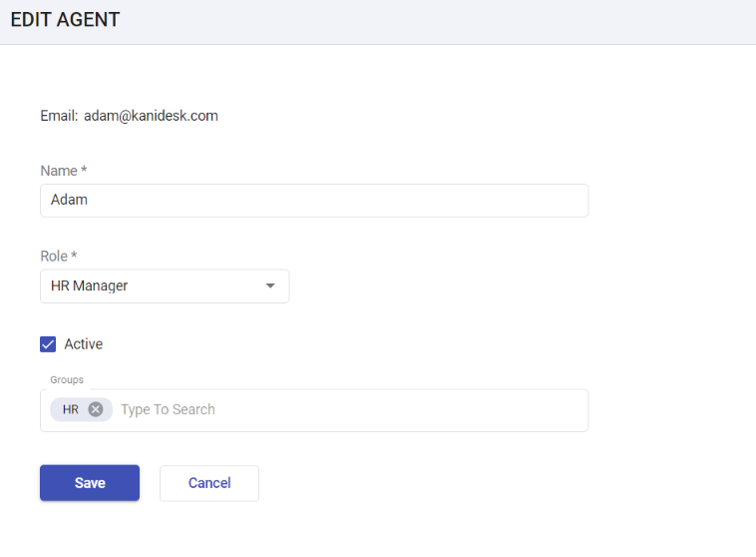
Task: Click the adam@kanidesk.com email address
Action: click(151, 116)
